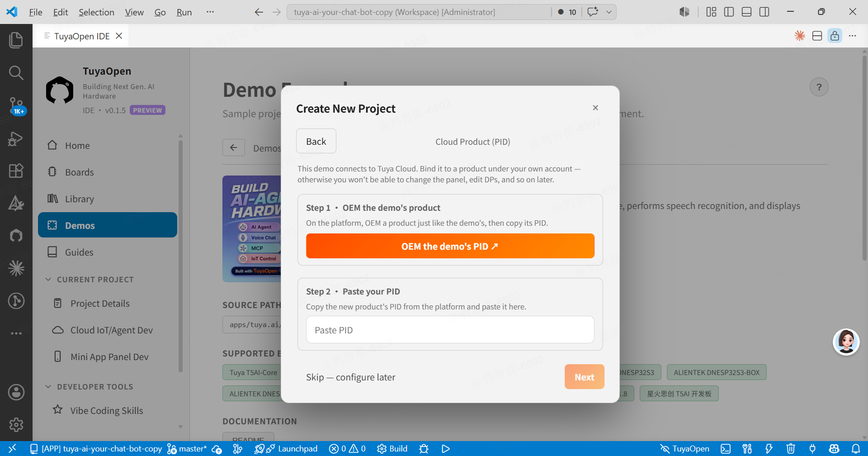Click the Back button in the dialog
This screenshot has height=456, width=868.
(316, 141)
